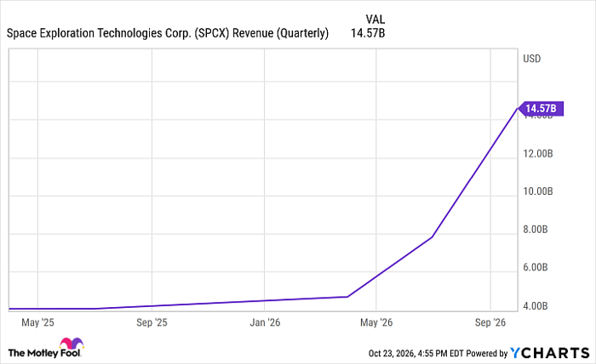Click the '8.00B' y-axis label
The width and height of the screenshot is (596, 364).
click(536, 230)
